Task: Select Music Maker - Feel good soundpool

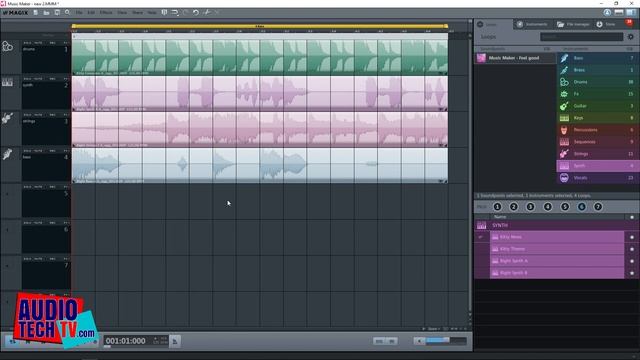Action: (516, 58)
